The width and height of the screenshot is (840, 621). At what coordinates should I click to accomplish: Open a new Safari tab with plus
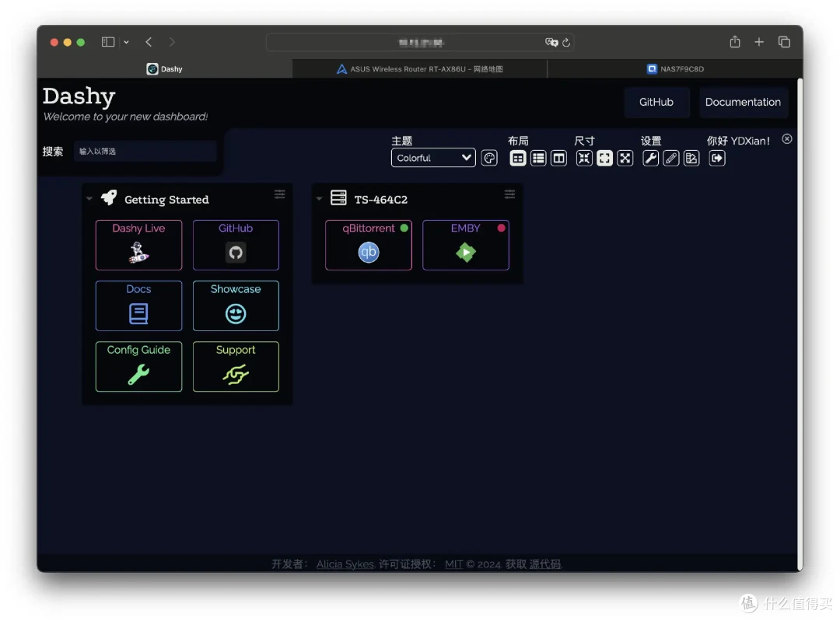[759, 42]
